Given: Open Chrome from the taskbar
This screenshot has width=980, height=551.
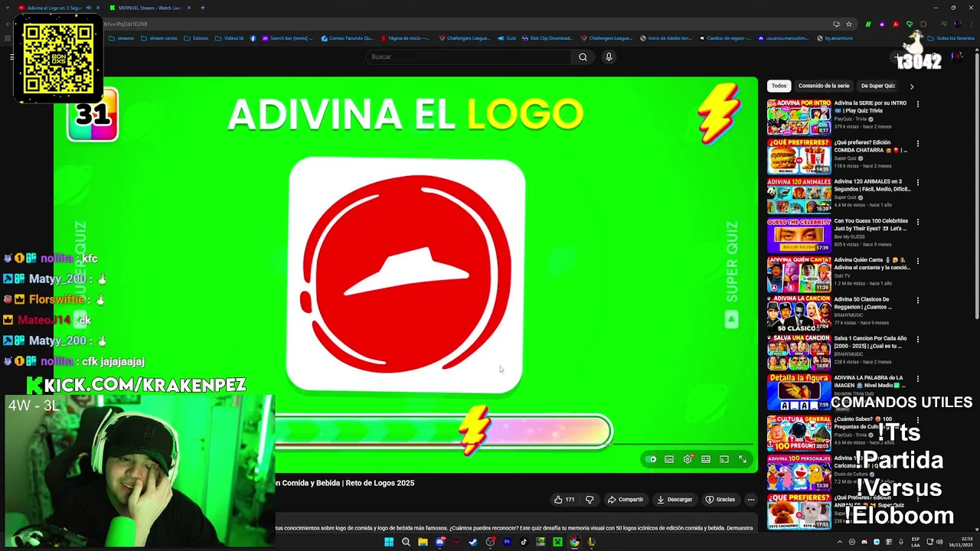Looking at the screenshot, I should coord(574,542).
